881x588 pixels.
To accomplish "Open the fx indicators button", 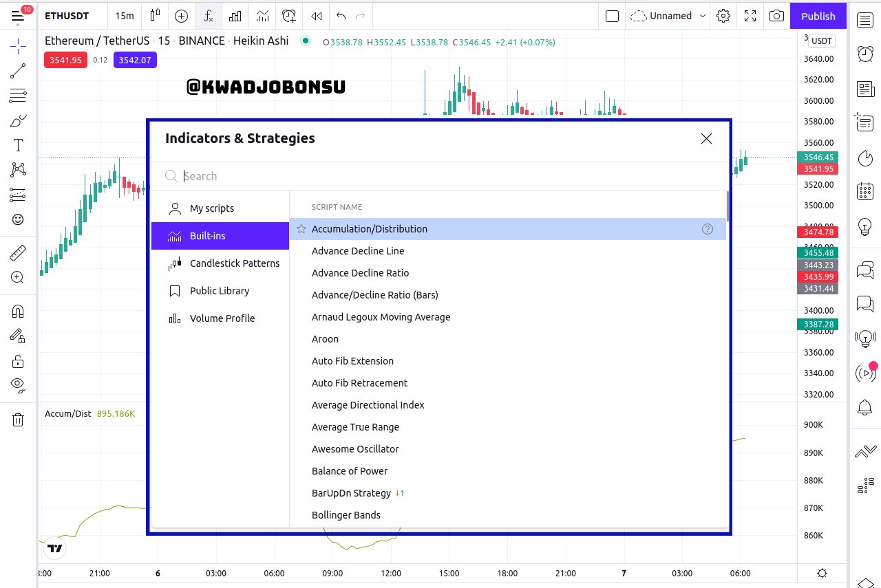I will [209, 15].
